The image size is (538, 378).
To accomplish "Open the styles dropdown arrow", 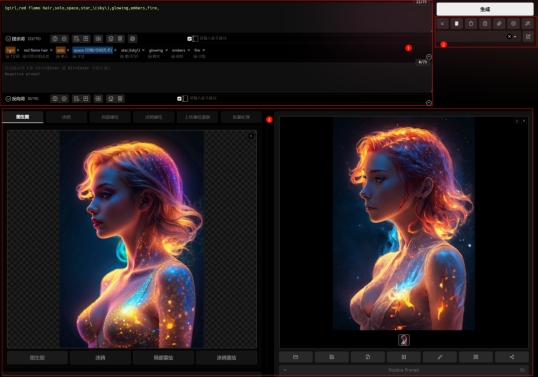I will [515, 37].
